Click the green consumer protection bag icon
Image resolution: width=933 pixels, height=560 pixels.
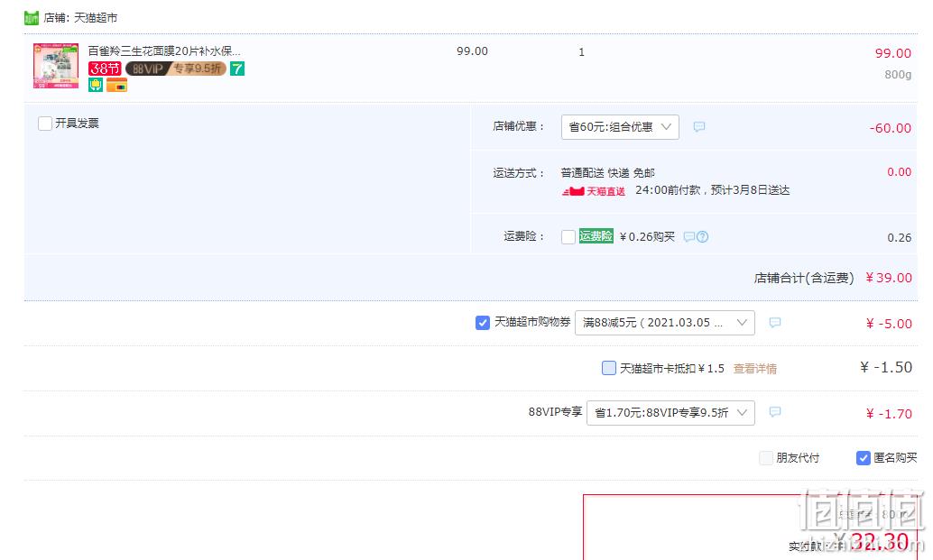point(96,85)
